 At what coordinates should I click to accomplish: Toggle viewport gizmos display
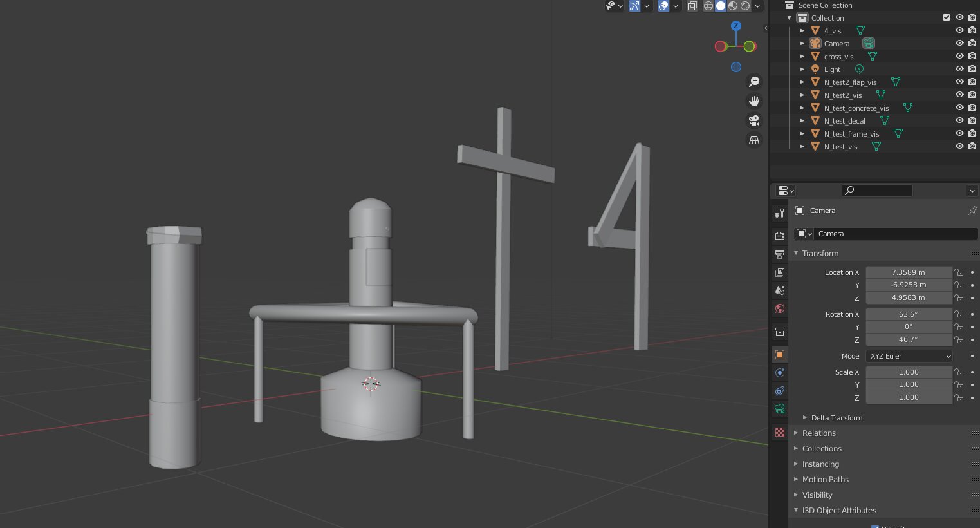tap(634, 6)
